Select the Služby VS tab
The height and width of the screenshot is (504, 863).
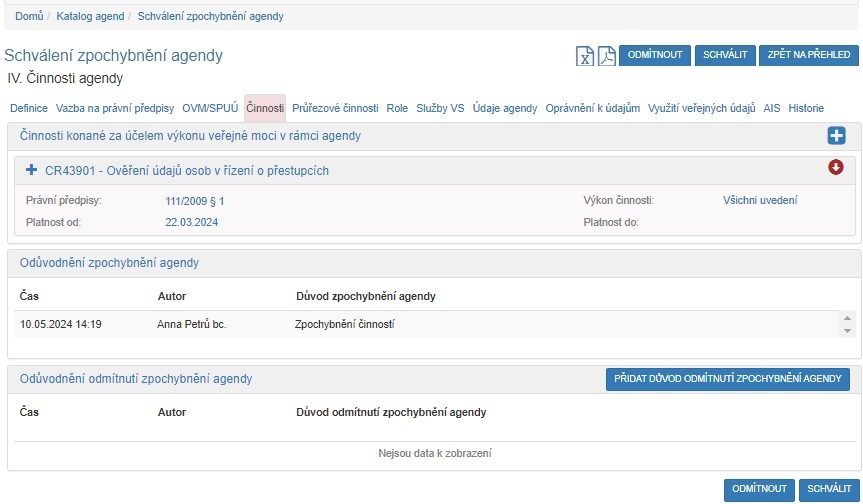point(440,108)
